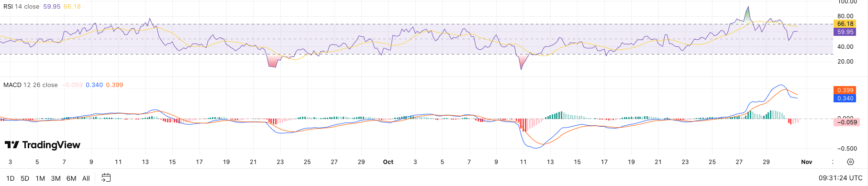
Task: Click signal line value 0.399 in legend
Action: pyautogui.click(x=114, y=85)
